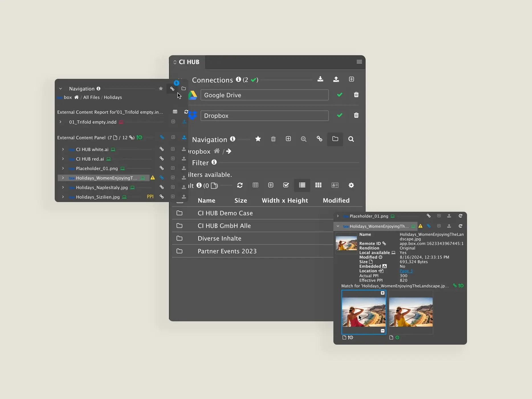Click the trash icon in CI HUB Navigation

[x=273, y=139]
